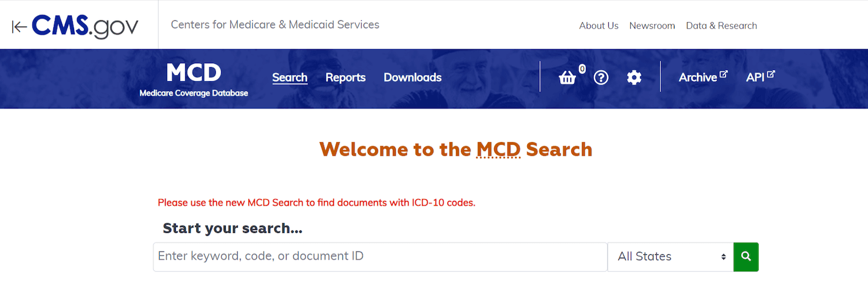Image resolution: width=868 pixels, height=293 pixels.
Task: Open the API link
Action: pos(755,78)
